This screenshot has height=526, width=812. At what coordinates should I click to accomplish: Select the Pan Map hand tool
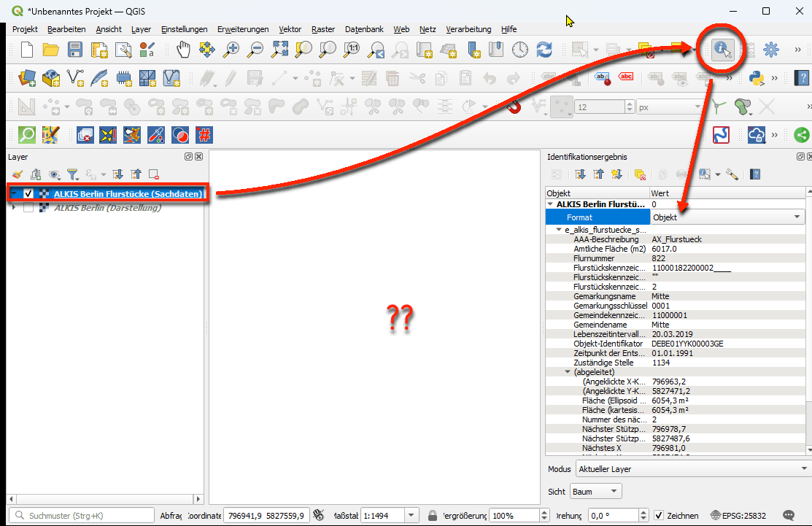pos(184,50)
